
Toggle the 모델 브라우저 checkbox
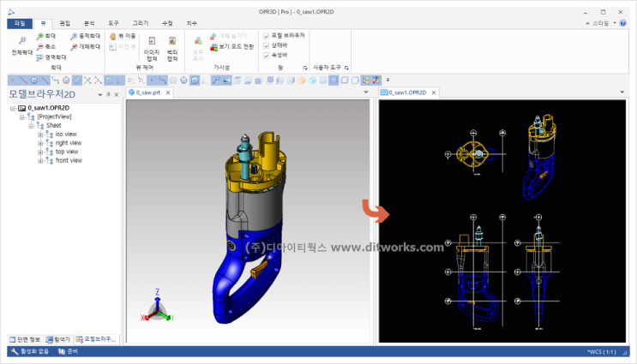click(267, 36)
